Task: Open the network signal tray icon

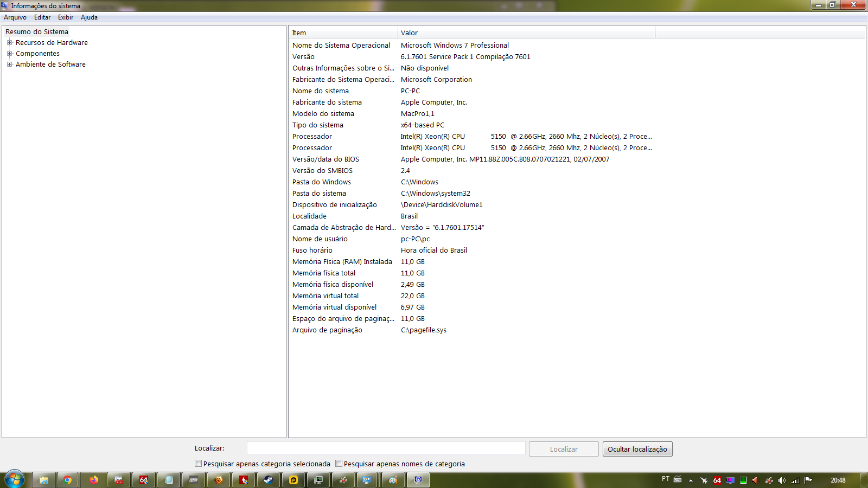Action: point(795,480)
